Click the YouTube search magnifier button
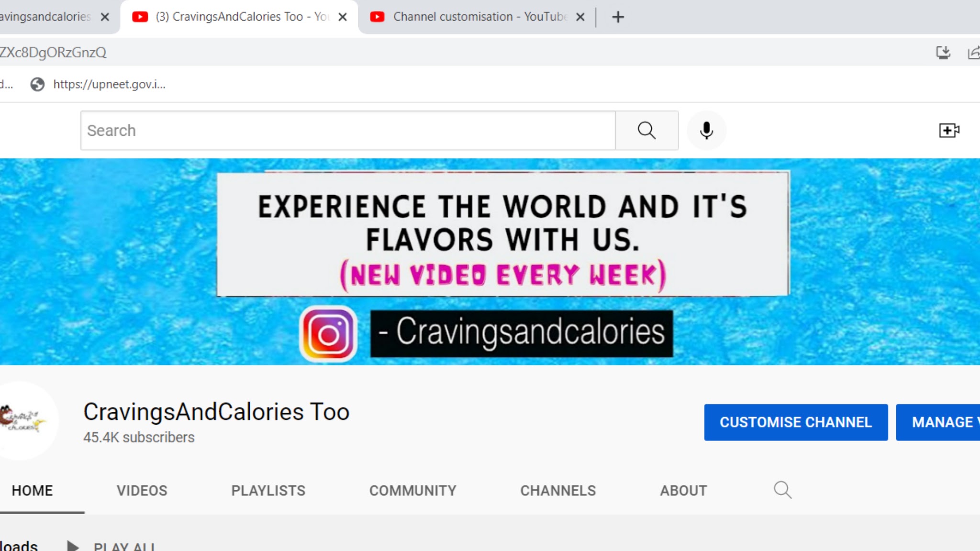The width and height of the screenshot is (980, 551). (646, 130)
